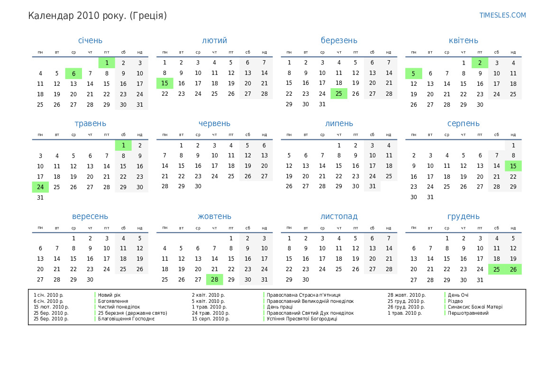Screen dimensions: 554x392
Task: Click legend entry "День праці"
Action: [x=280, y=307]
